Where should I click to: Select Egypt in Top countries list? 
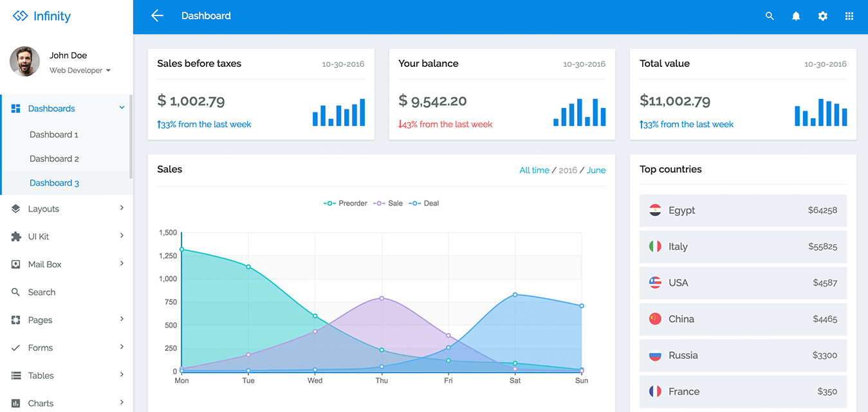[x=743, y=210]
